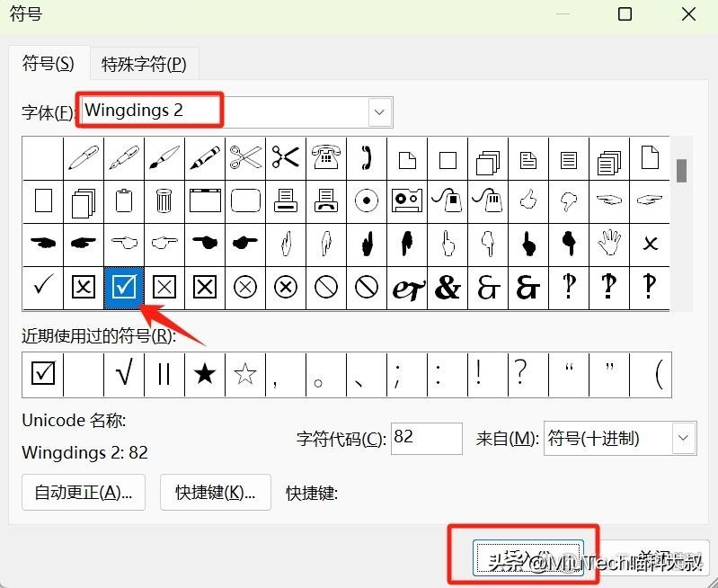Pick the telephone symbol in the first row
This screenshot has height=588, width=718.
[x=326, y=157]
